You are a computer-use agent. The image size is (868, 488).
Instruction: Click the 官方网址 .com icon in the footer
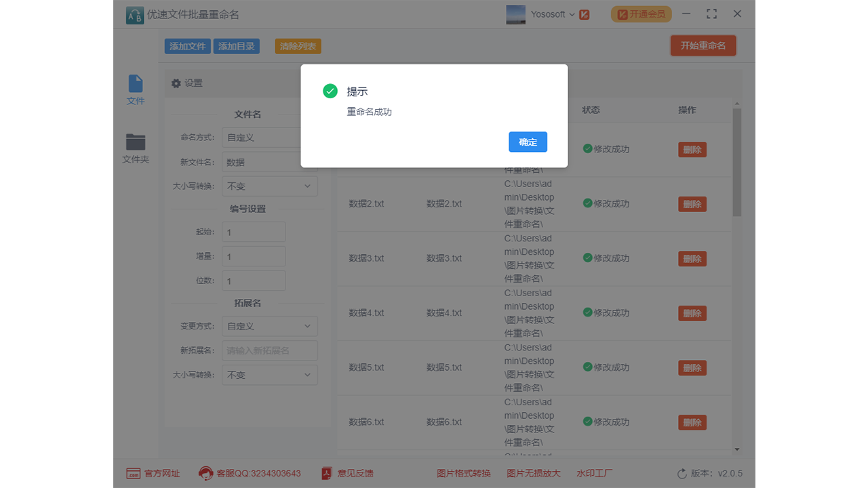pyautogui.click(x=134, y=474)
